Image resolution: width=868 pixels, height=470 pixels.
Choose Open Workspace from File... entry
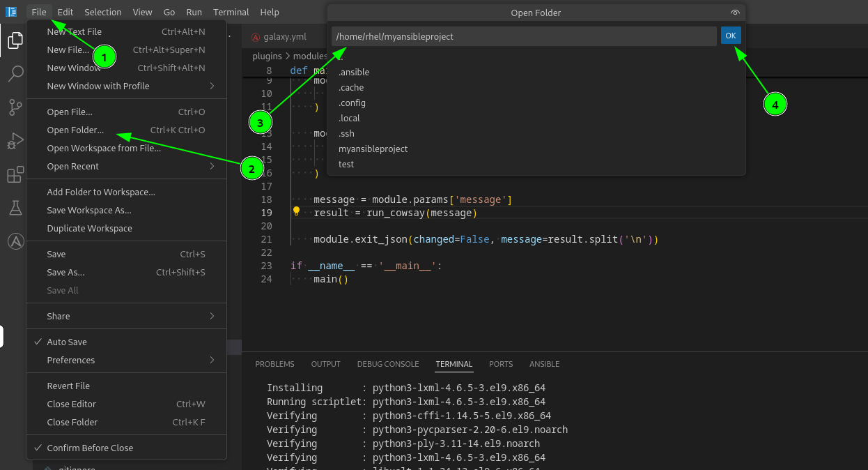[x=126, y=148]
